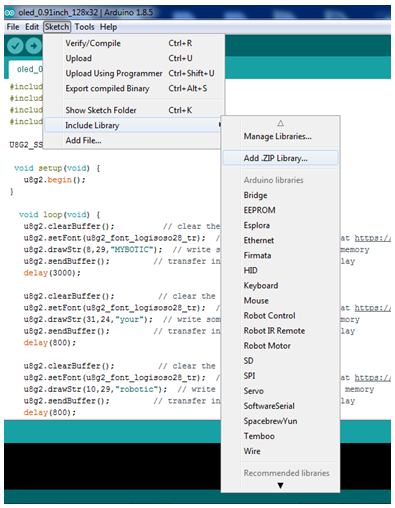Click the void loop(void) line
The width and height of the screenshot is (395, 508).
59,215
